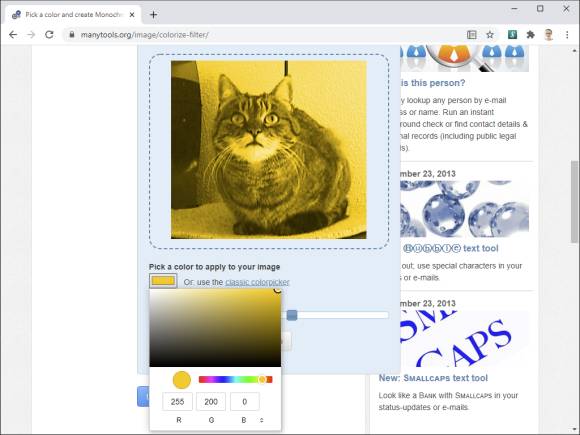Close the 'Pick a color' browser tab

pos(132,15)
